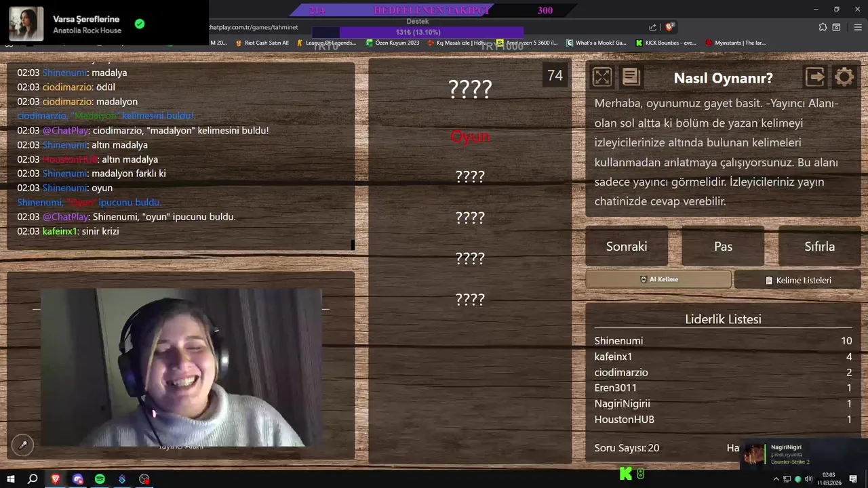
Task: Open Spotify from the taskbar
Action: pos(100,479)
